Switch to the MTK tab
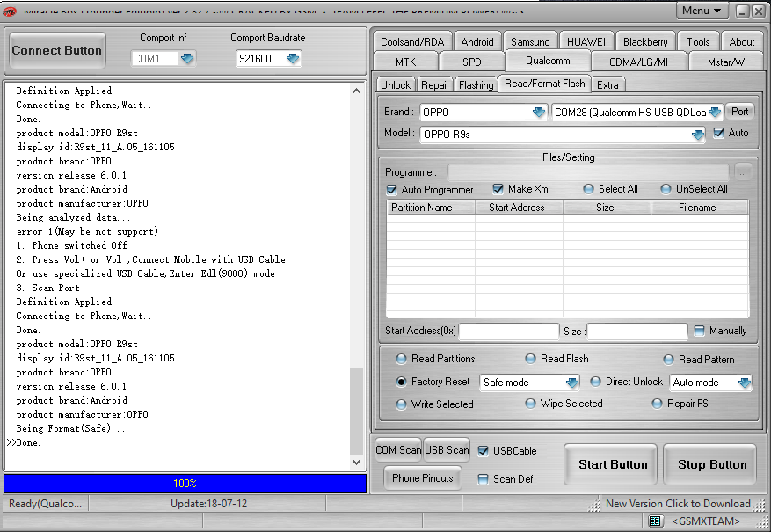Screen dimensions: 771x532 405,62
